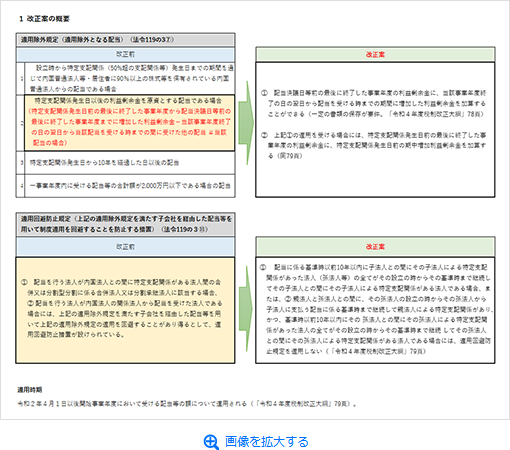Select the lower blue 改正前 header cell
The width and height of the screenshot is (510, 450).
(126, 247)
